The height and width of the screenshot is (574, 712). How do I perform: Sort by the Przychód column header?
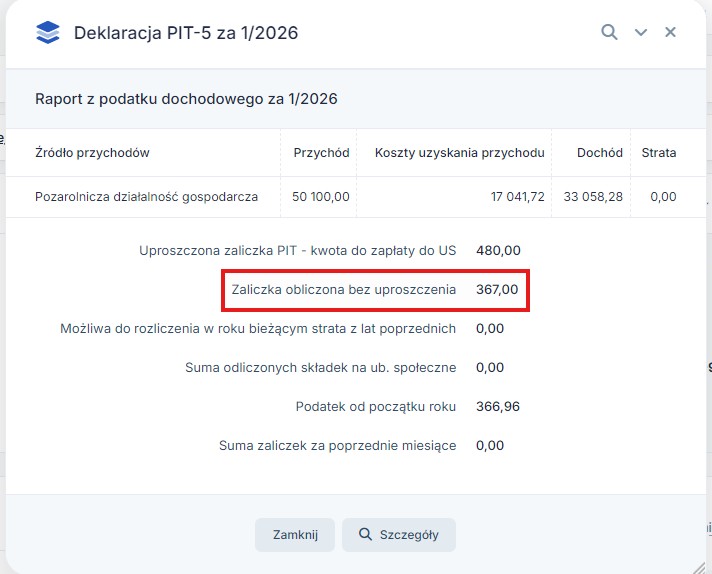[321, 153]
